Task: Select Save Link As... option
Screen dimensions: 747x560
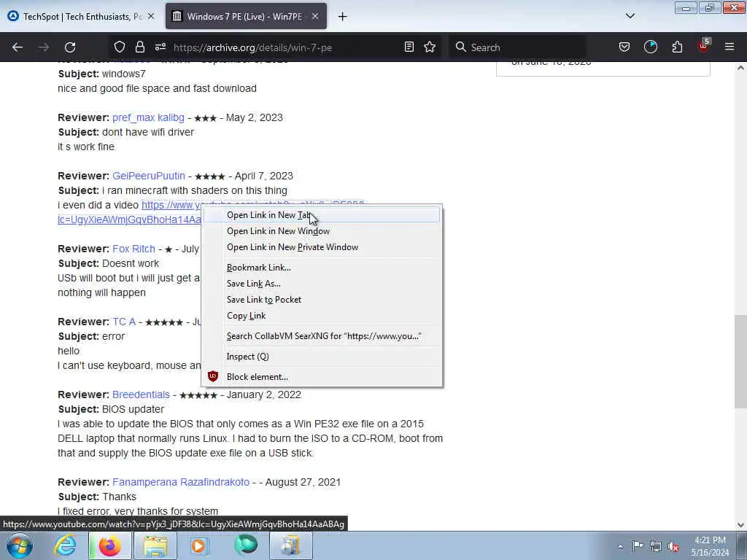Action: [x=322, y=284]
